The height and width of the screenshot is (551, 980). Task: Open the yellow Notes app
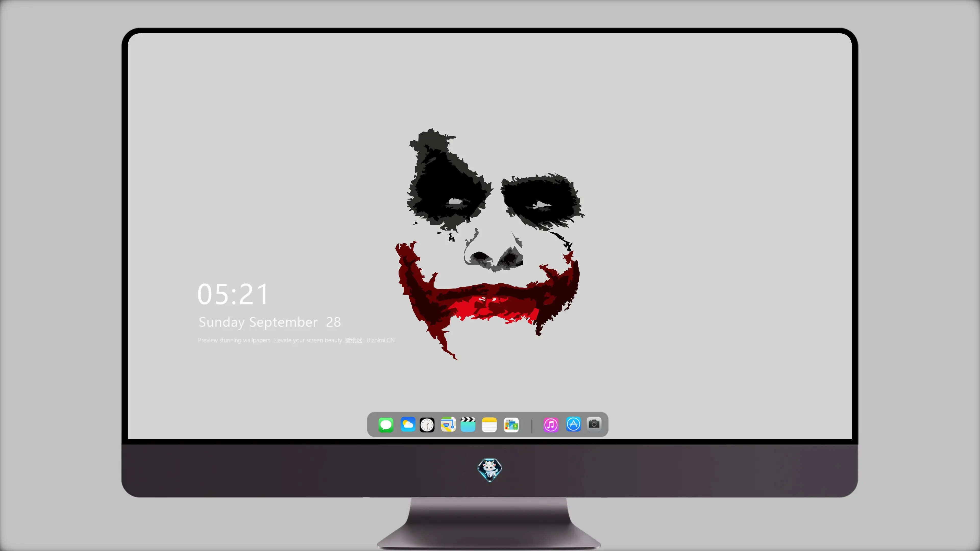(x=489, y=424)
